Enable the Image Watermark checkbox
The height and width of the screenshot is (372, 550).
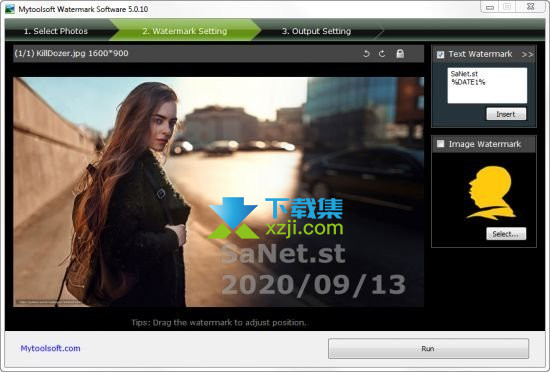[441, 144]
